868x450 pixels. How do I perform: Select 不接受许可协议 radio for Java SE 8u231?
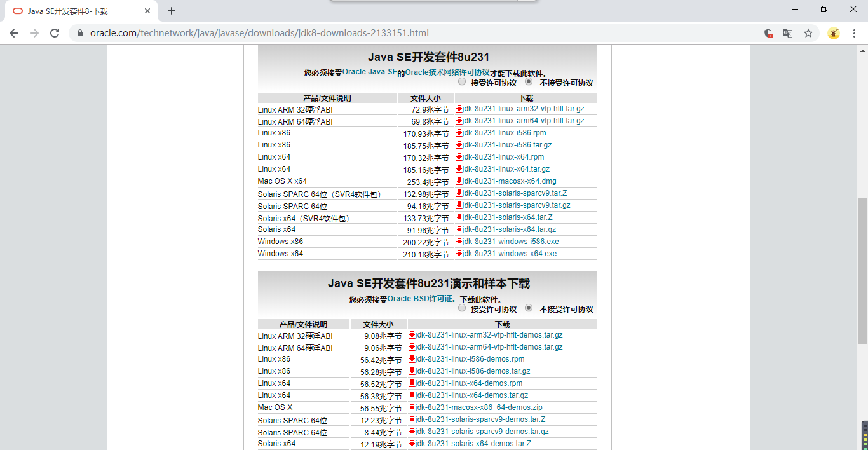click(529, 82)
